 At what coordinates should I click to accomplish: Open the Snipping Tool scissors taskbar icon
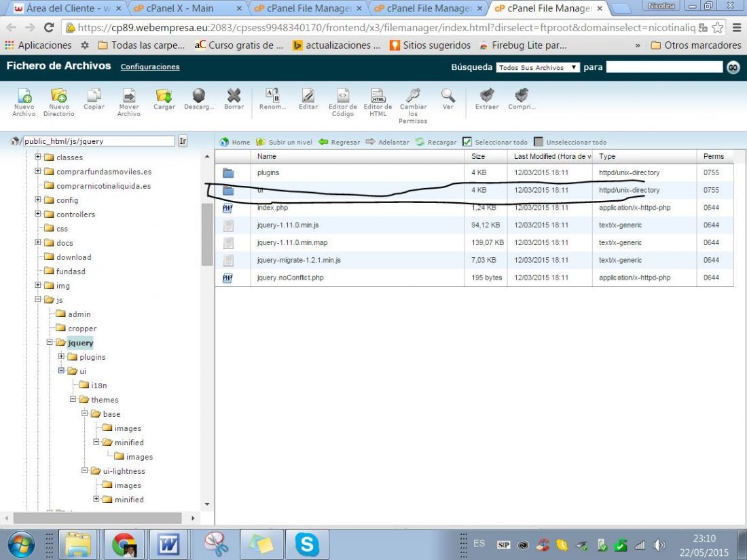[x=216, y=544]
